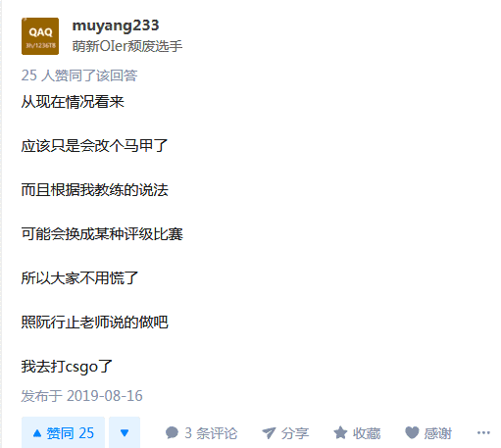Click the comment bubble icon

point(172,433)
